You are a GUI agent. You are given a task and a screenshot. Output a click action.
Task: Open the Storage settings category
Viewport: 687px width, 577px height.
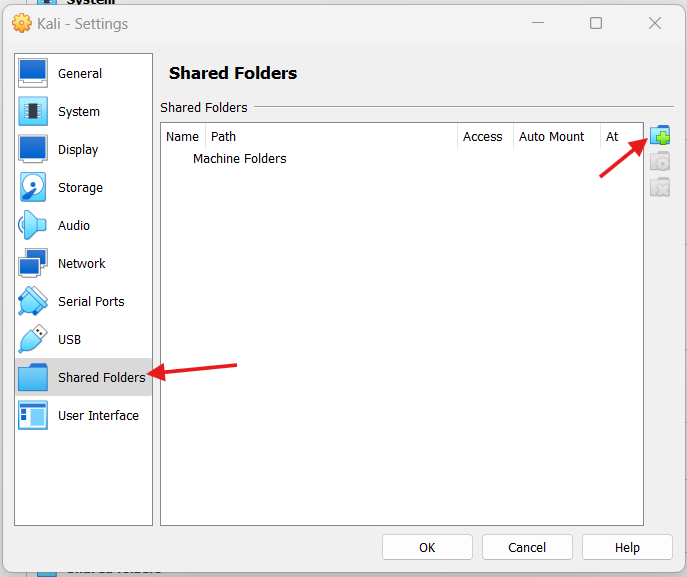[83, 188]
